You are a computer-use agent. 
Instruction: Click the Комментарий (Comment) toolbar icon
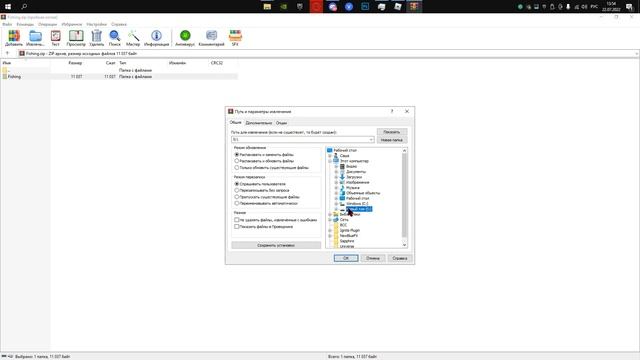(211, 36)
